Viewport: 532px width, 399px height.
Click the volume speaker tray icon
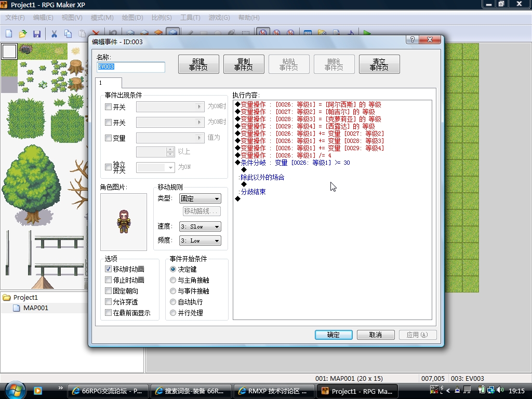point(500,390)
